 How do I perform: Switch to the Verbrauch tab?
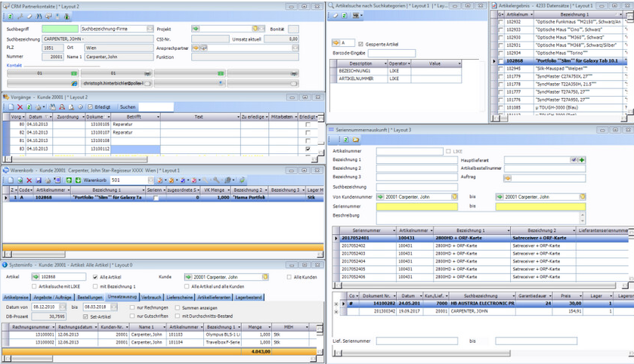point(151,298)
